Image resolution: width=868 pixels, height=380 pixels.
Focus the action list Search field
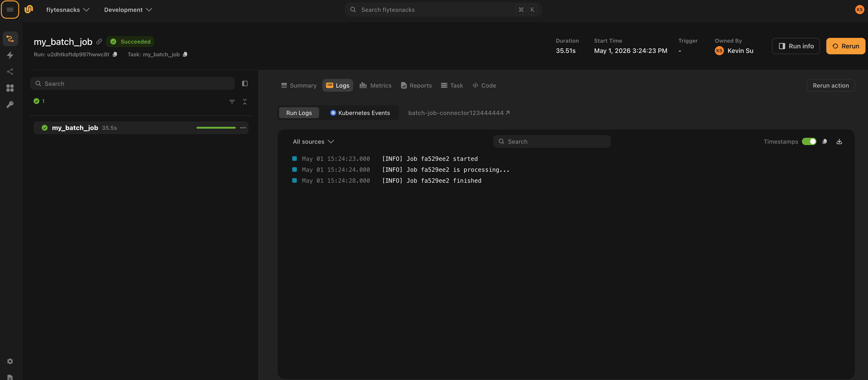click(132, 84)
